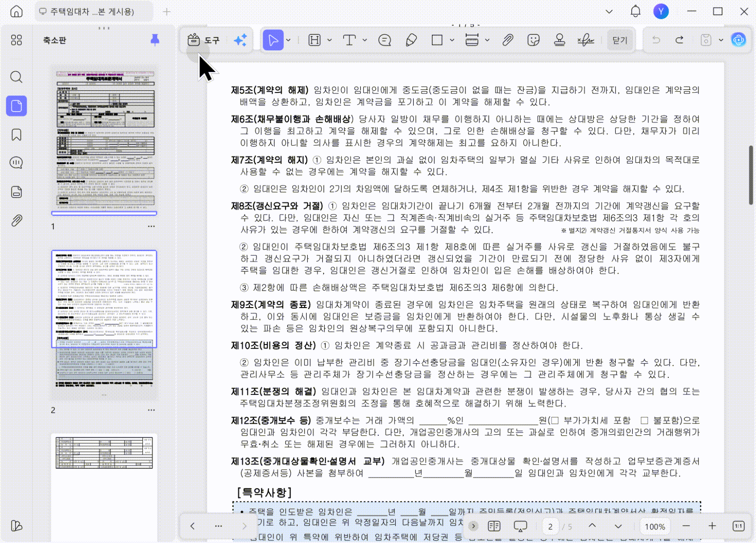Switch to the 주택임대차 document tab
This screenshot has height=543, width=756.
pyautogui.click(x=93, y=12)
